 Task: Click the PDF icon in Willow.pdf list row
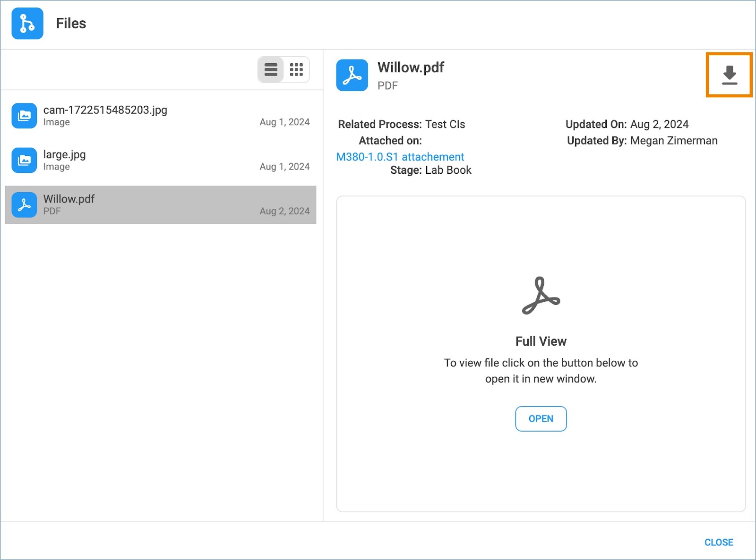pyautogui.click(x=24, y=205)
